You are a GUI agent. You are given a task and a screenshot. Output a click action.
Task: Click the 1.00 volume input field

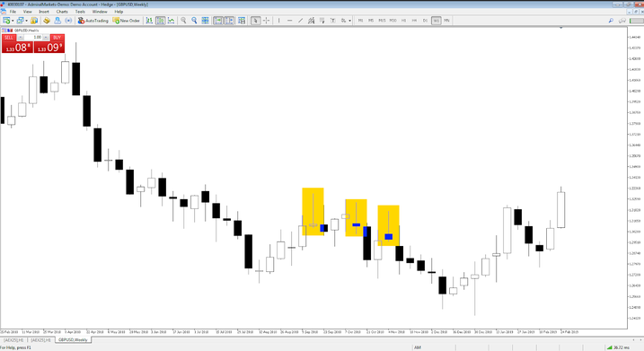pyautogui.click(x=33, y=38)
